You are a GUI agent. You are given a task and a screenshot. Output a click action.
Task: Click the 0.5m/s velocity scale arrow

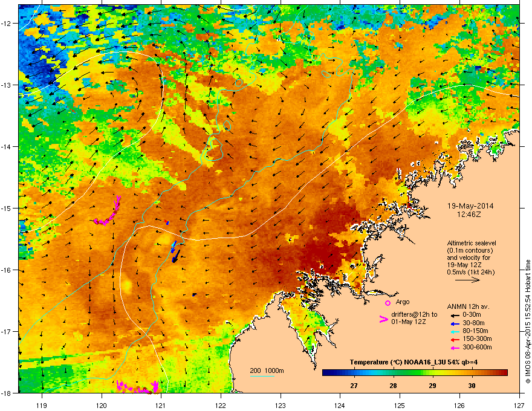tap(467, 280)
